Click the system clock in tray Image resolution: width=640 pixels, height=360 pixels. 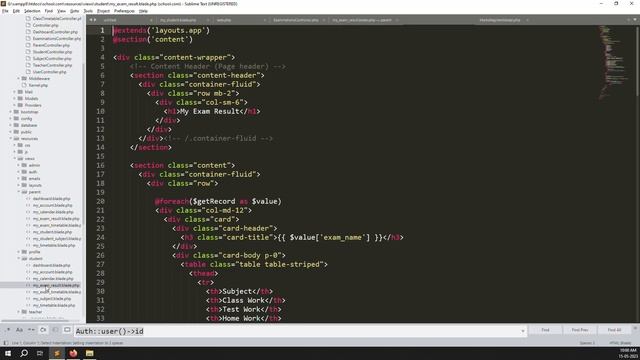pyautogui.click(x=628, y=353)
